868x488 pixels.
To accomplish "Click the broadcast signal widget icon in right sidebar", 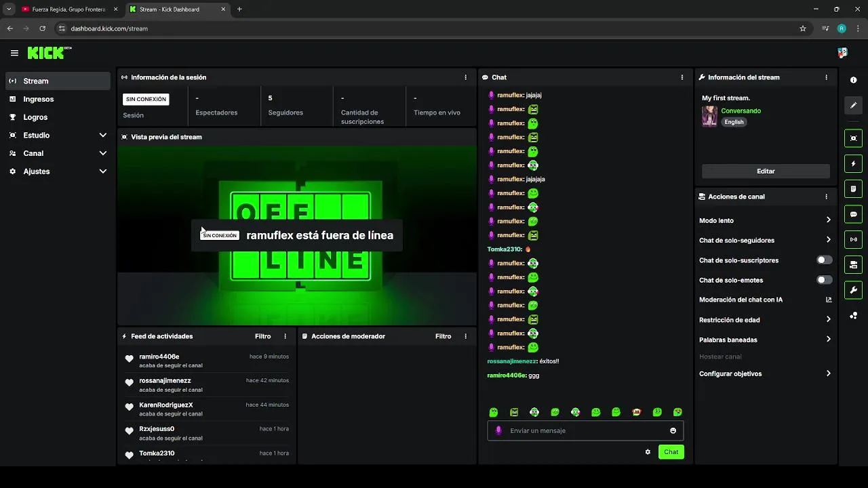I will pos(853,239).
